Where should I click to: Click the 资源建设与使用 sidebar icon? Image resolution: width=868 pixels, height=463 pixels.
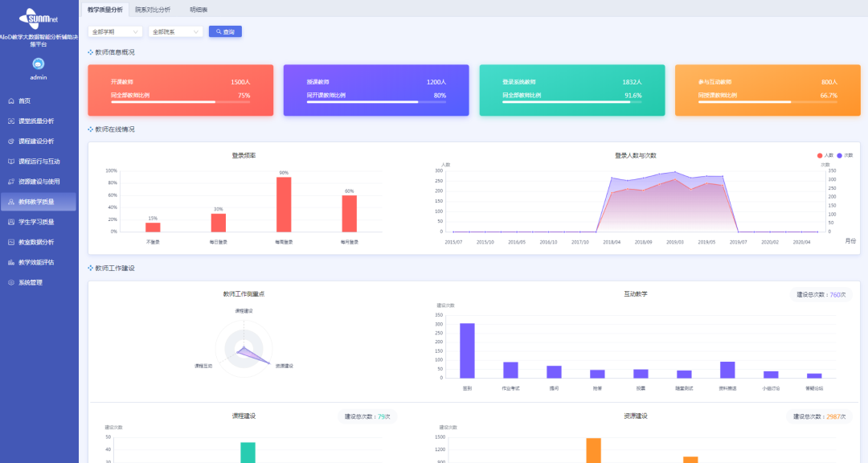pos(11,182)
